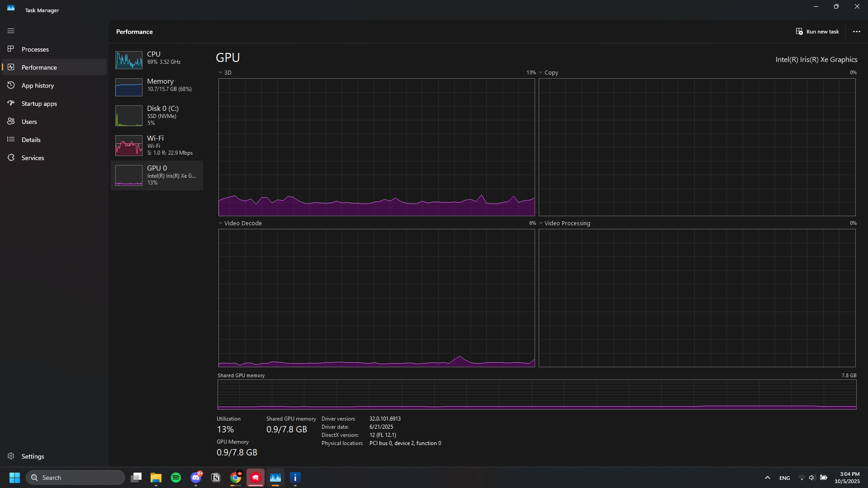Image resolution: width=868 pixels, height=488 pixels.
Task: Open Spotify from the taskbar
Action: (x=176, y=478)
